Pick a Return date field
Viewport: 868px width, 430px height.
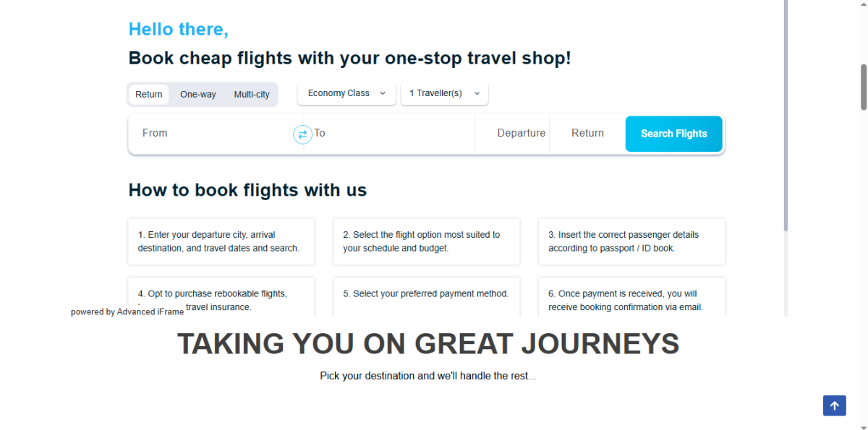(x=587, y=134)
